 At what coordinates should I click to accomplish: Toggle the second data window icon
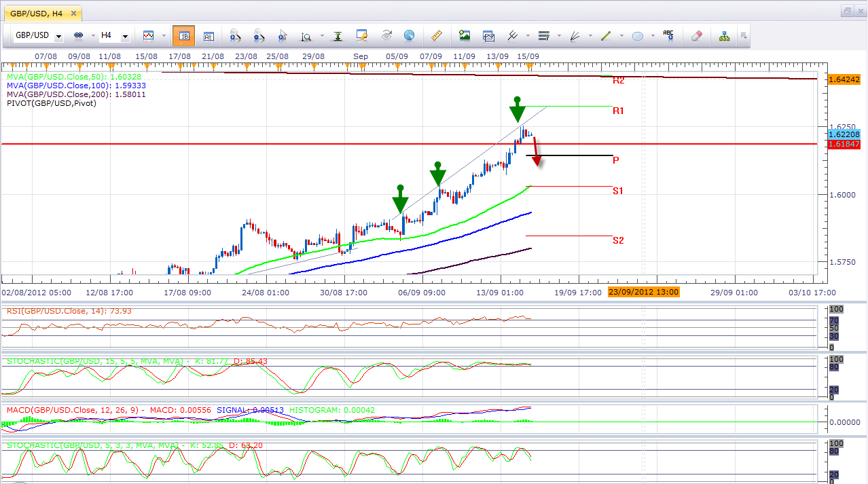[x=209, y=35]
